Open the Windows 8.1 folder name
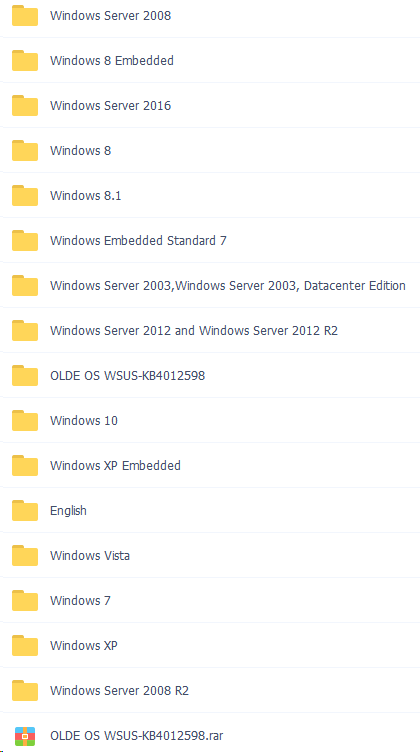 coord(85,196)
